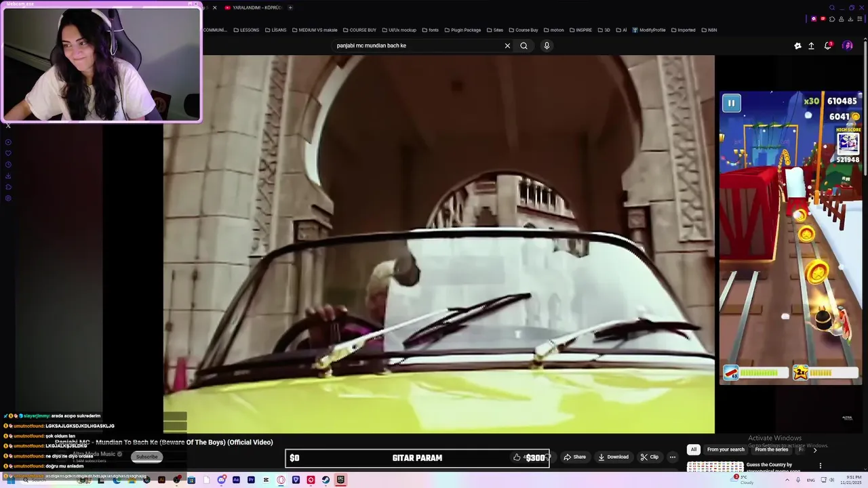Open options for Guess the Country video
Image resolution: width=868 pixels, height=488 pixels.
[820, 466]
